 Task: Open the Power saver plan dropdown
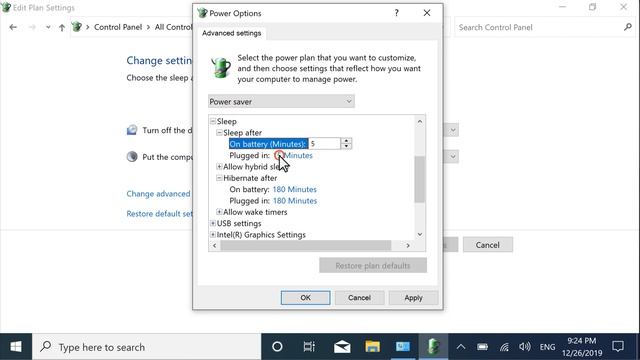pyautogui.click(x=281, y=101)
